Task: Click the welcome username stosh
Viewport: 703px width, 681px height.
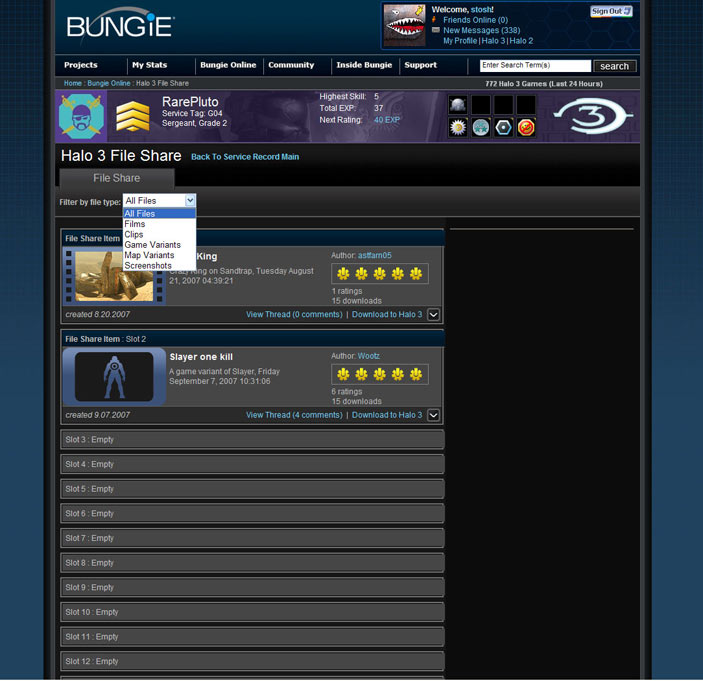Action: [x=481, y=9]
